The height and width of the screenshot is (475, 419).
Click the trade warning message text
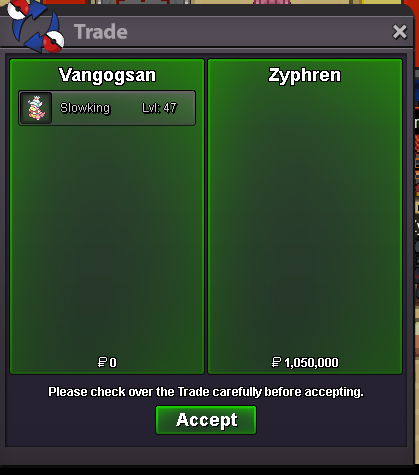point(206,392)
